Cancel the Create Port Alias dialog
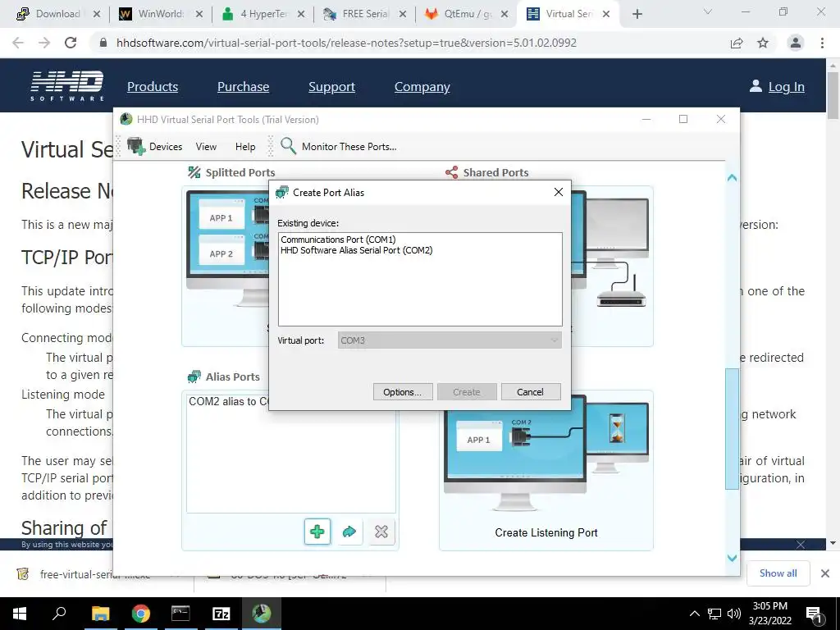The image size is (840, 630). point(531,391)
